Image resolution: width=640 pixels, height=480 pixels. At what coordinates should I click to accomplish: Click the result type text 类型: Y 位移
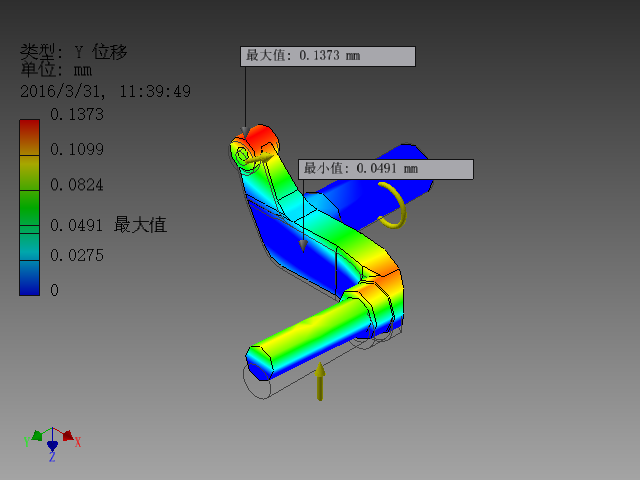[x=74, y=52]
